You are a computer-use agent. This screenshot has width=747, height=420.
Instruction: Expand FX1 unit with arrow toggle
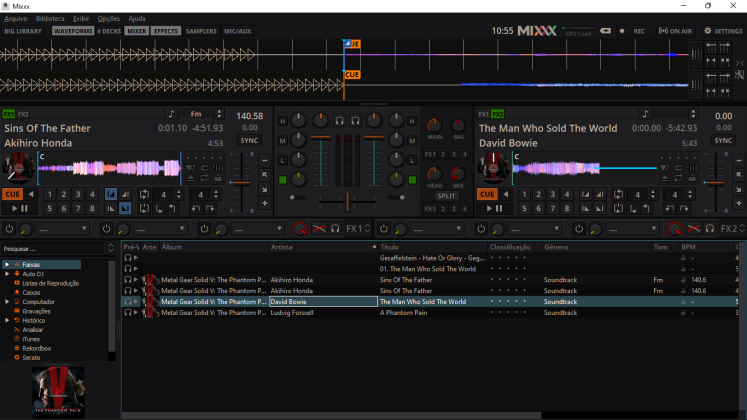coord(367,229)
